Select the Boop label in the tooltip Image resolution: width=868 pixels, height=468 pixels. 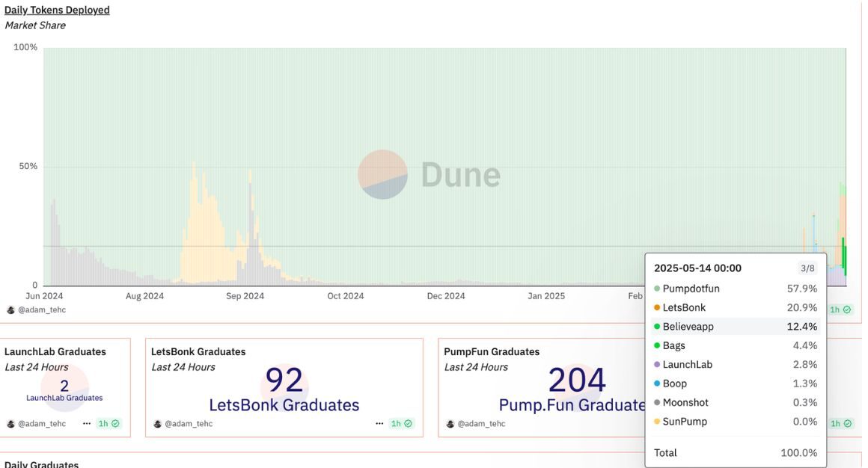pos(675,384)
